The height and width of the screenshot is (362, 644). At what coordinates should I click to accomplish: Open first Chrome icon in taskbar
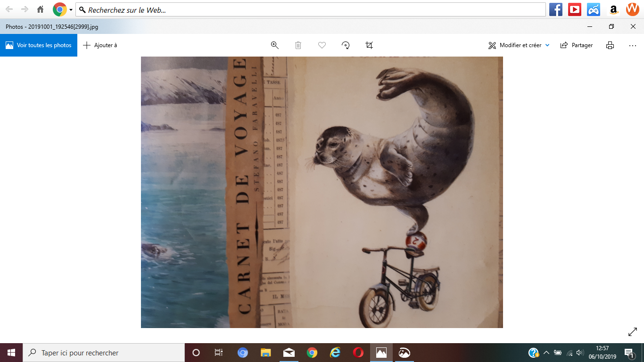(243, 353)
